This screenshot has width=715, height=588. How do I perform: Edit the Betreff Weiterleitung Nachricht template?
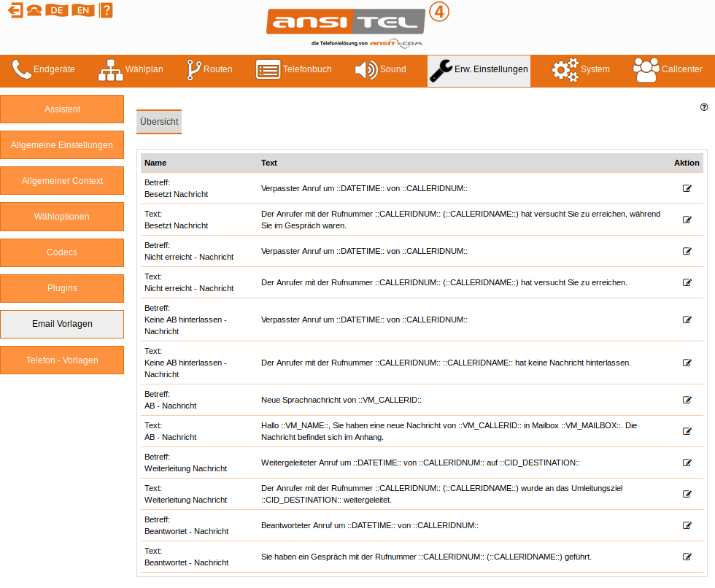pos(687,463)
